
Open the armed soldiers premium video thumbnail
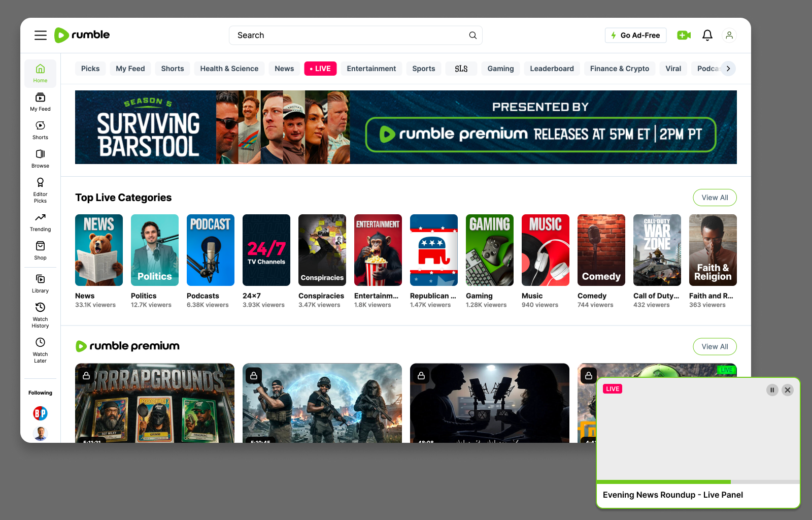click(x=322, y=403)
